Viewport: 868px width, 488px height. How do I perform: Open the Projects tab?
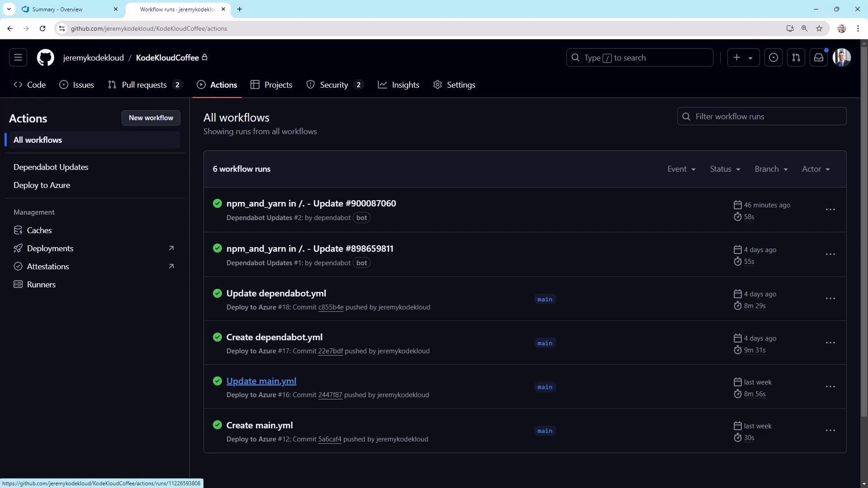pos(271,85)
